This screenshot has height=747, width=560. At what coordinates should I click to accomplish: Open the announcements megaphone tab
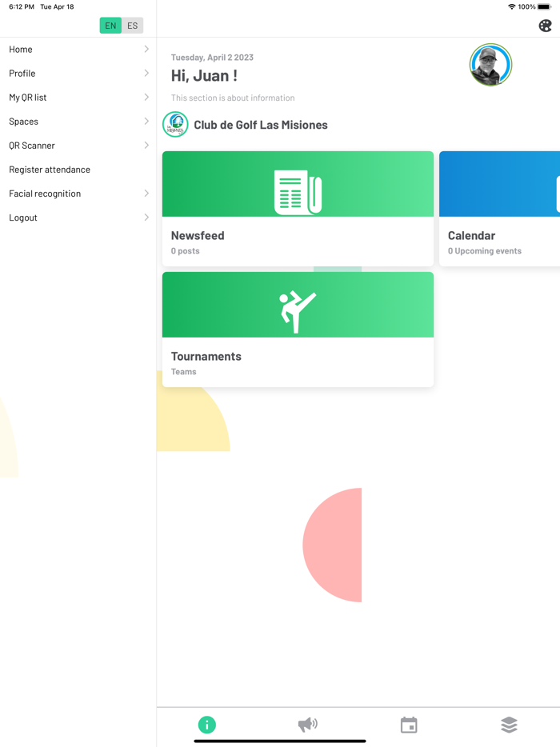point(308,725)
